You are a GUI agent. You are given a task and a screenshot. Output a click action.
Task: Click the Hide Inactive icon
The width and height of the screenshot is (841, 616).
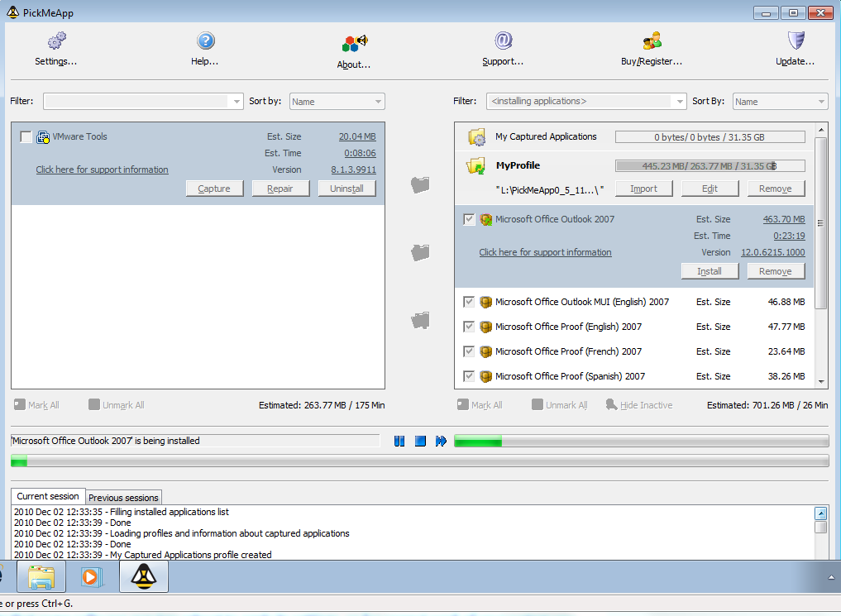tap(611, 405)
